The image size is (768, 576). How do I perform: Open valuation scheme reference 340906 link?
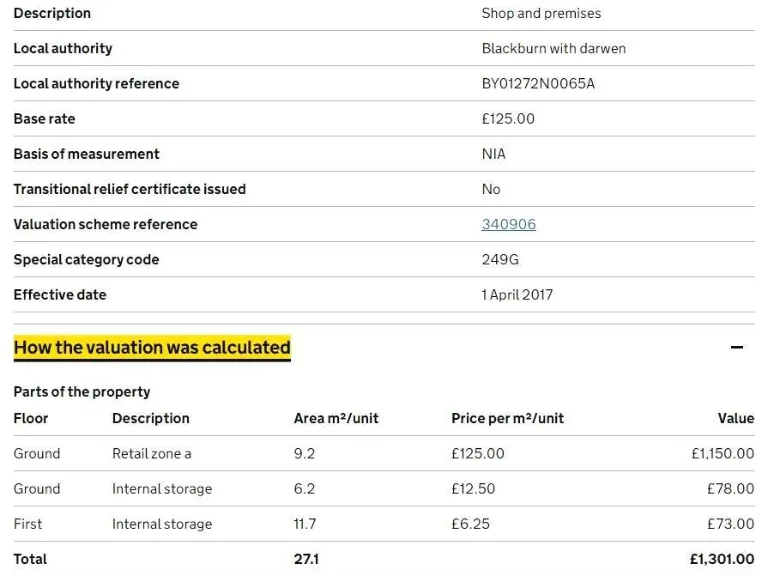pyautogui.click(x=508, y=224)
